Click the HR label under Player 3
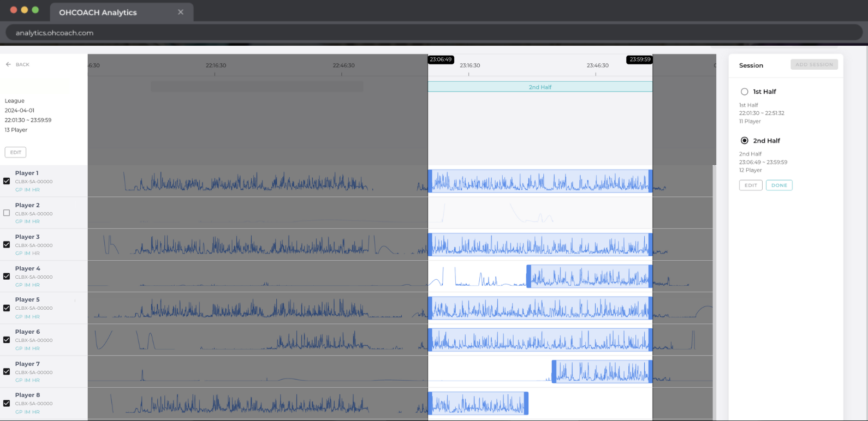The height and width of the screenshot is (421, 868). pyautogui.click(x=36, y=253)
